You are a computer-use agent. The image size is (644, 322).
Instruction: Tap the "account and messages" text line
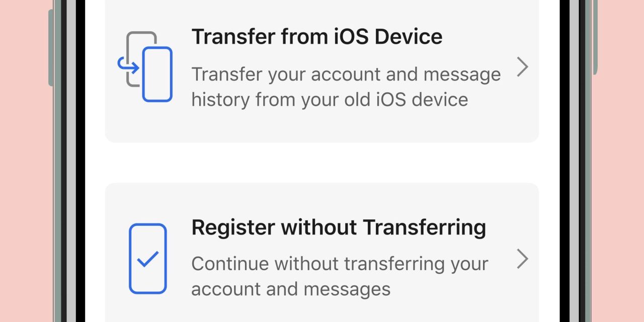coord(291,289)
